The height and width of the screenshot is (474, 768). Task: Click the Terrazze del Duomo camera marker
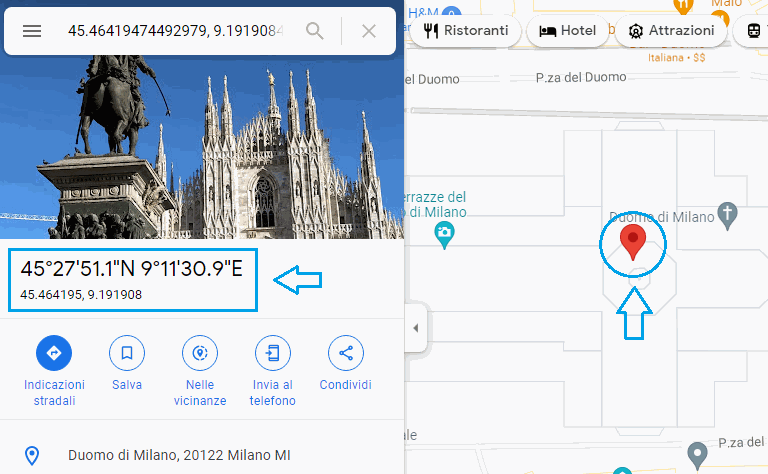(x=444, y=235)
